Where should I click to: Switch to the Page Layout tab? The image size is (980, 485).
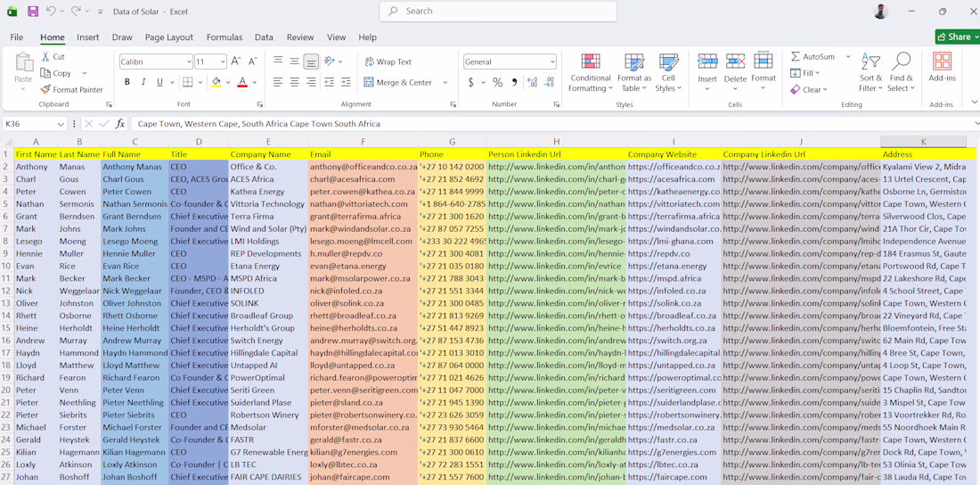(169, 37)
